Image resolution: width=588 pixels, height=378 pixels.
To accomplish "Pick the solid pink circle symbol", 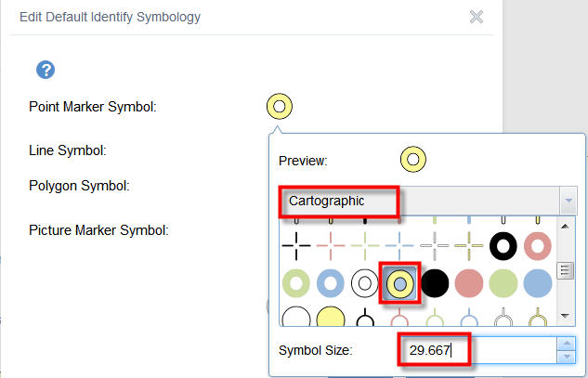I will (470, 281).
